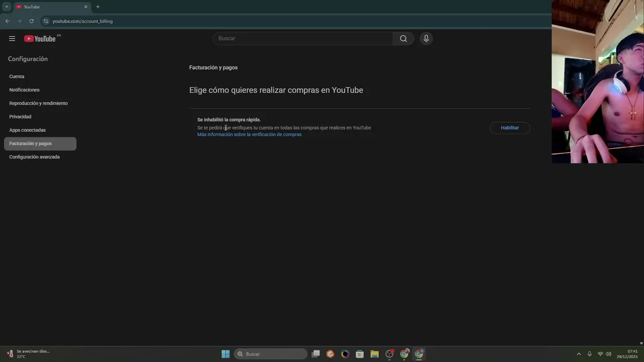This screenshot has width=644, height=362.
Task: Select Facturación y pagos in sidebar
Action: click(40, 143)
